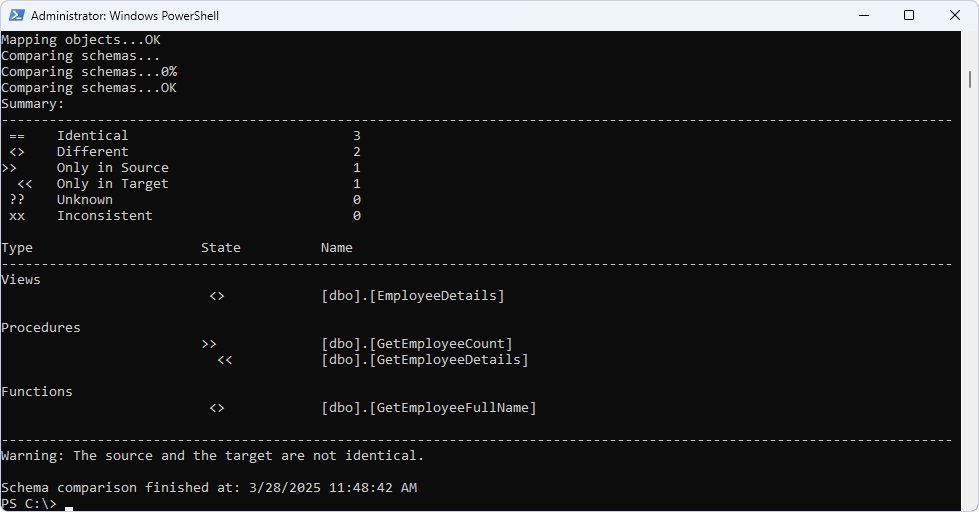Click the Identical count value 3
This screenshot has width=979, height=512.
pyautogui.click(x=357, y=135)
